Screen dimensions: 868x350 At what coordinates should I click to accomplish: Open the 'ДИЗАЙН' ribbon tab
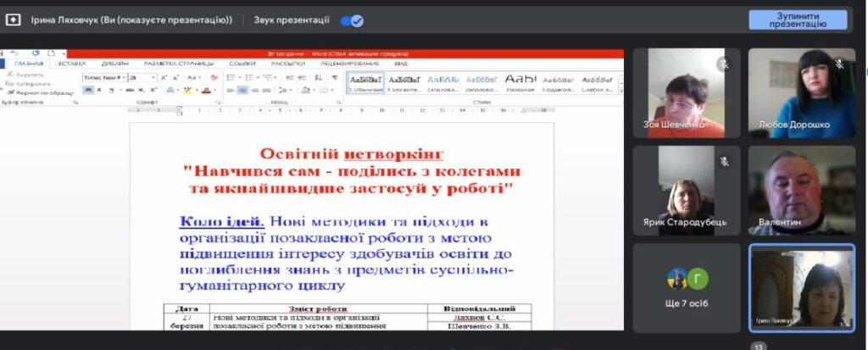tap(114, 64)
